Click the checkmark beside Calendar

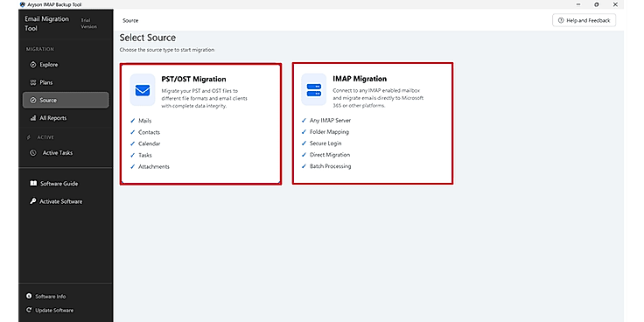click(133, 143)
